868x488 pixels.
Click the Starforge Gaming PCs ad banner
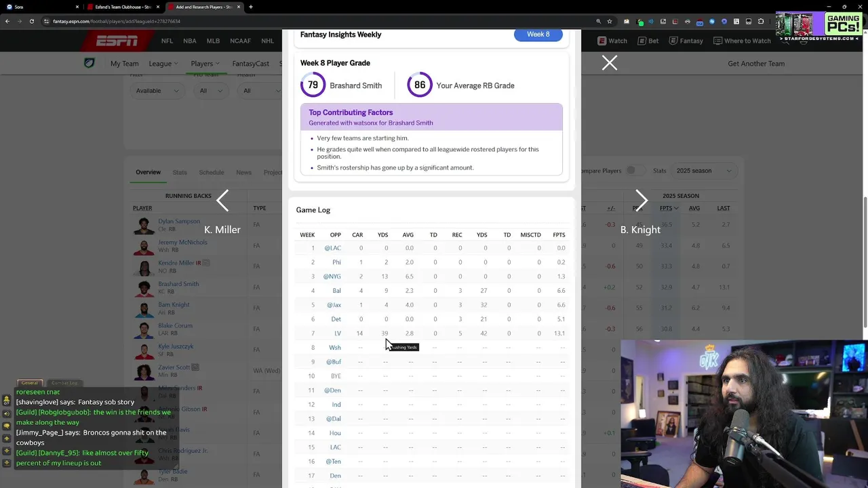(x=819, y=26)
